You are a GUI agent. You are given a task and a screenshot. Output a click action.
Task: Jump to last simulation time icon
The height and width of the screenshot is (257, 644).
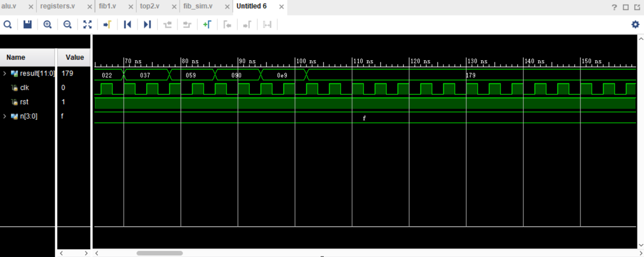pyautogui.click(x=147, y=25)
